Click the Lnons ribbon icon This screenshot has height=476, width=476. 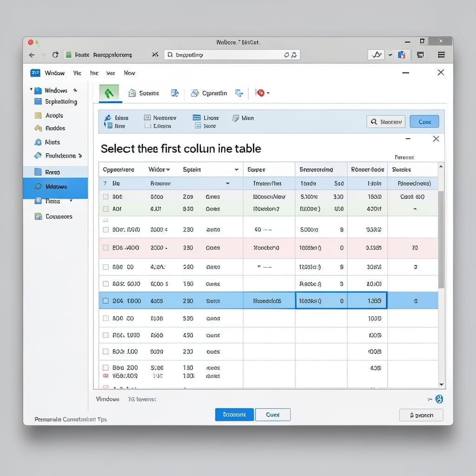(x=197, y=118)
